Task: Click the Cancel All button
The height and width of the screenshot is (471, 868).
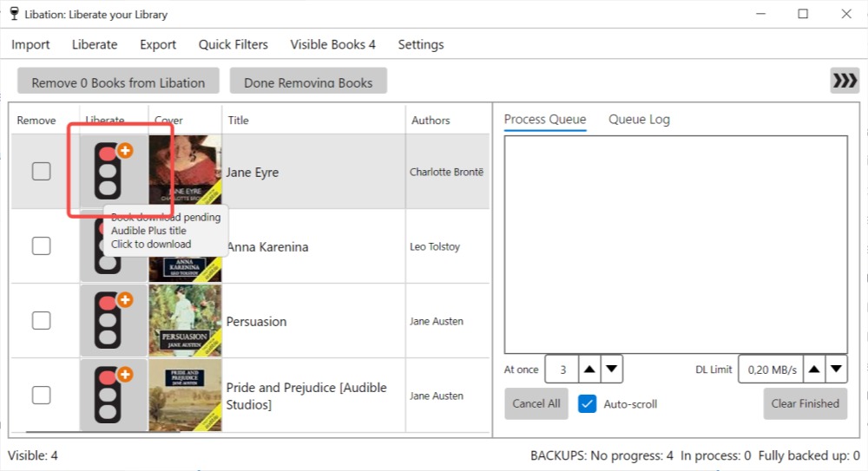Action: tap(536, 403)
